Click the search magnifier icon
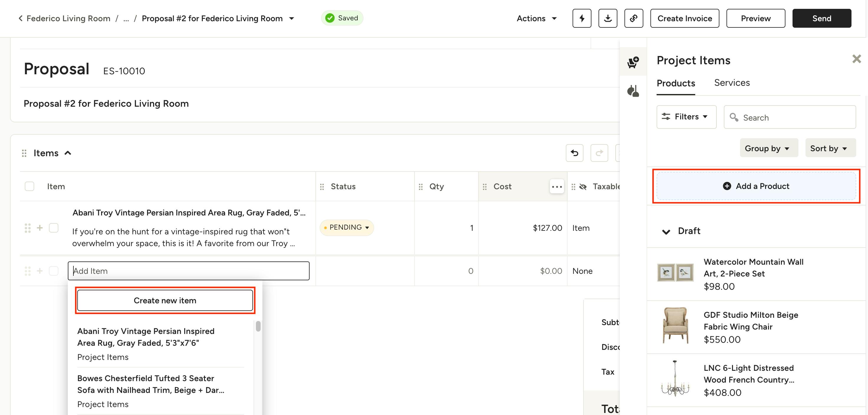This screenshot has width=868, height=415. [x=734, y=117]
